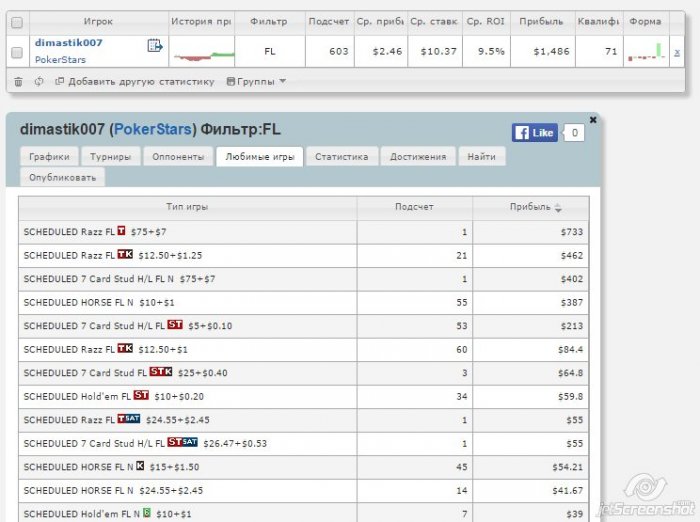Viewport: 700px width, 522px height.
Task: Click the $462 profit value
Action: (572, 256)
